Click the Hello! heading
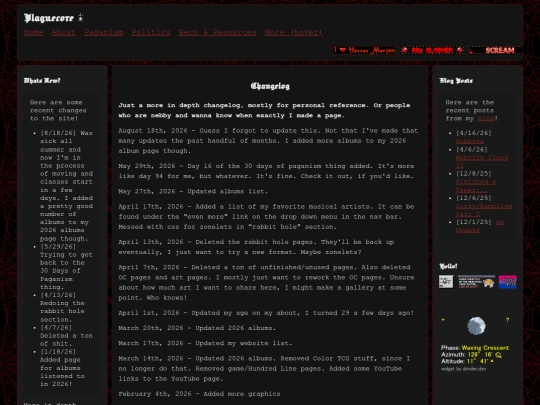540x405 pixels. pyautogui.click(x=448, y=266)
